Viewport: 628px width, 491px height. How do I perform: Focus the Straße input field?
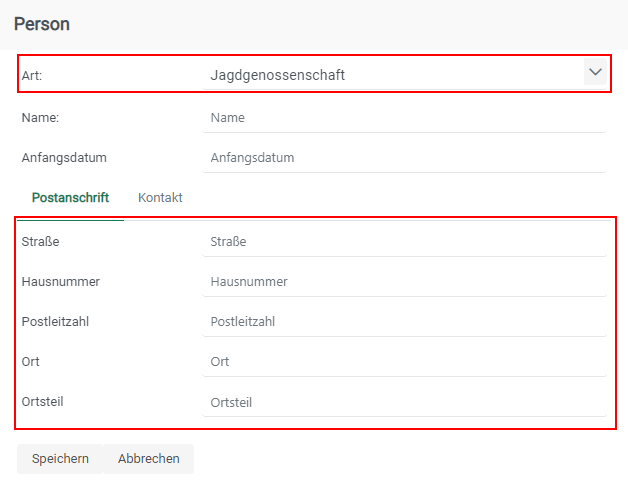[404, 242]
